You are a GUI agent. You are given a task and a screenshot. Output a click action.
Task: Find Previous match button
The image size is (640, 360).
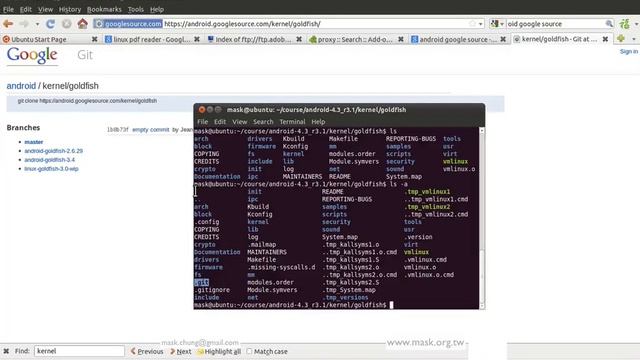coord(147,351)
